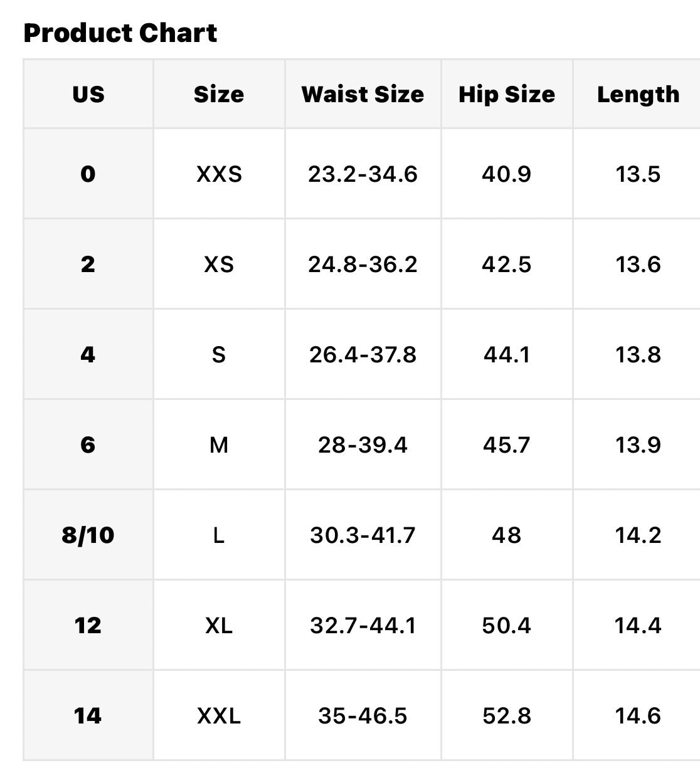700x763 pixels.
Task: Click waist value 26.4-37.8
Action: [363, 354]
